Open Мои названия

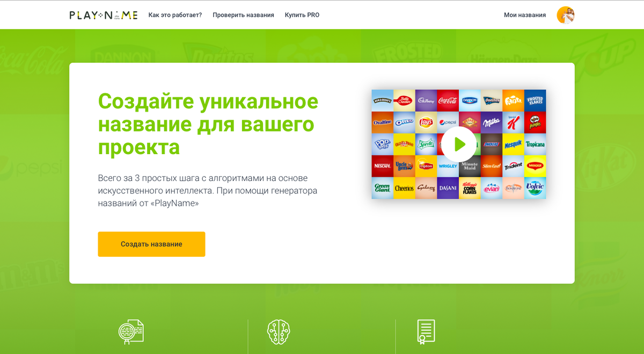(x=524, y=15)
